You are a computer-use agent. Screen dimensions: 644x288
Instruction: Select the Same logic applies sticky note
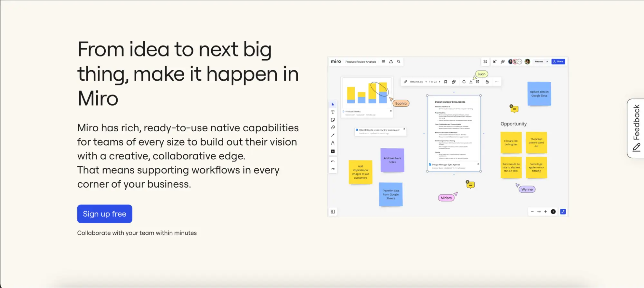coord(536,167)
